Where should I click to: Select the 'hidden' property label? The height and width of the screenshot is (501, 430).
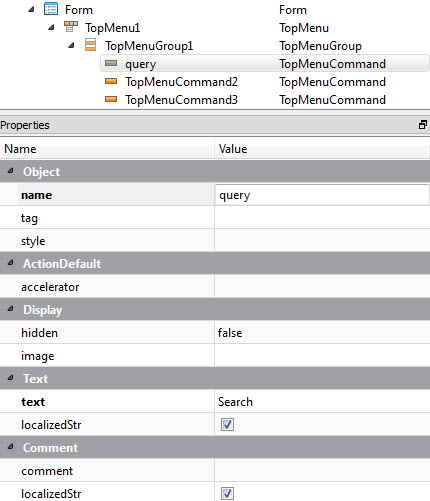point(39,333)
